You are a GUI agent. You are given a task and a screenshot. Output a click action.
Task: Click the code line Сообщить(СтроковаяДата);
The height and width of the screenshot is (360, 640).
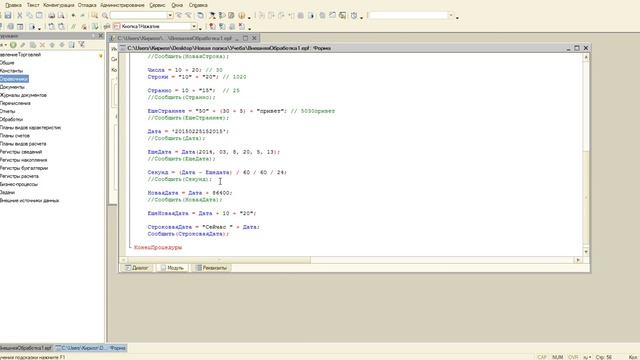click(x=189, y=234)
